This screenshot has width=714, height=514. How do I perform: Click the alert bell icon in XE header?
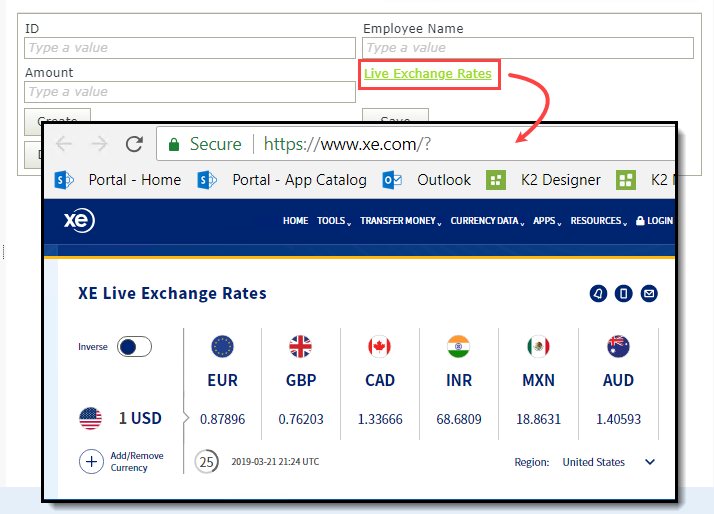click(599, 294)
